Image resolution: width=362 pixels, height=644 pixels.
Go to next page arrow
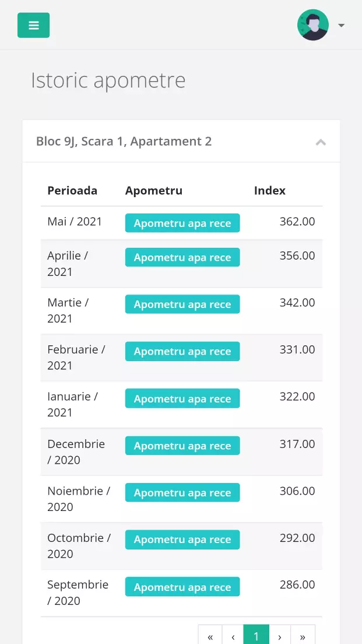(280, 636)
